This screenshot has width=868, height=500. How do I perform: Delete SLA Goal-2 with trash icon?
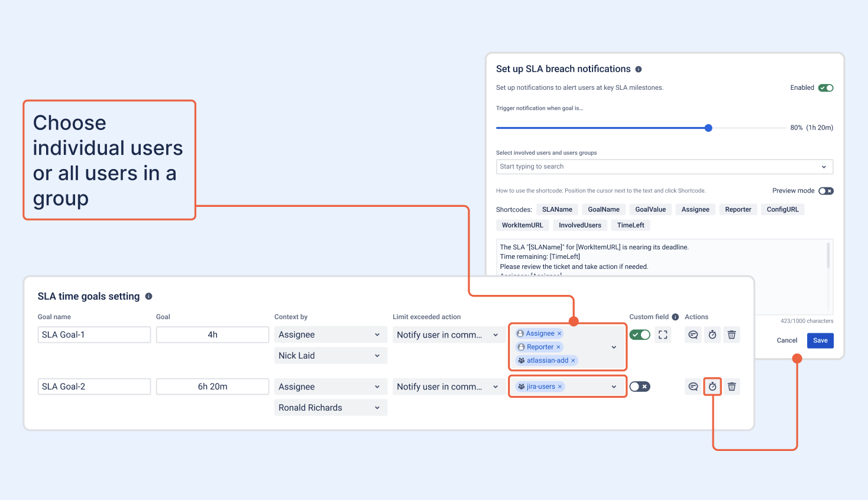(731, 387)
